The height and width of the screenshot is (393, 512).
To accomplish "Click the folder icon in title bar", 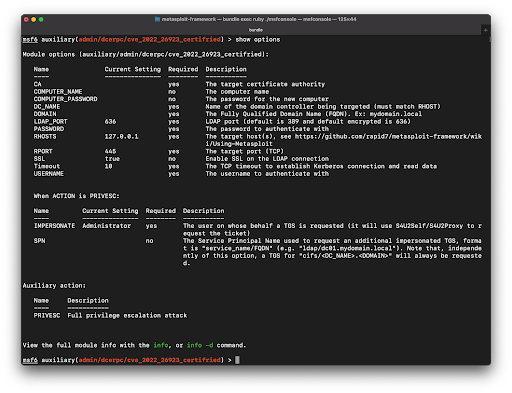I will point(157,19).
